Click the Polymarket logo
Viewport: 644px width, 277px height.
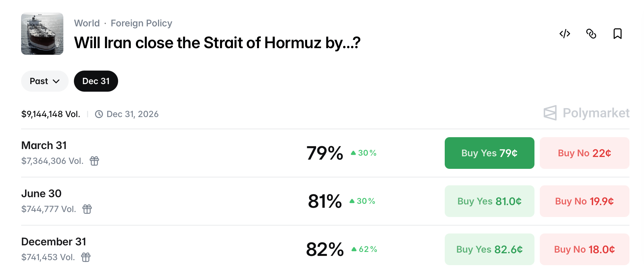(586, 113)
